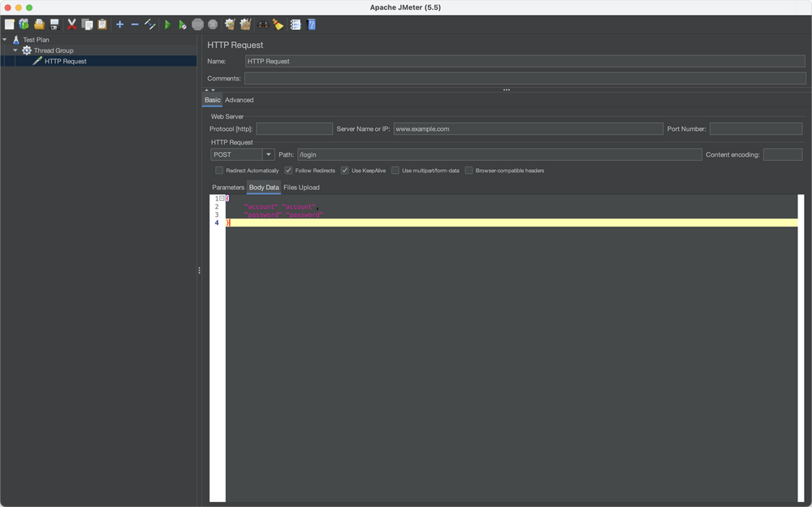Uncheck the Follow Redirects checkbox
This screenshot has width=812, height=507.
[x=289, y=171]
